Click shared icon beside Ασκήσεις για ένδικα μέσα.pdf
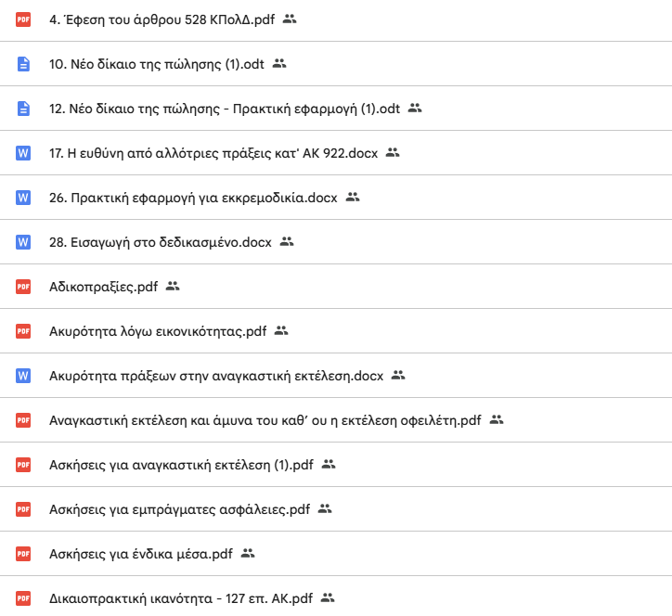 pos(247,553)
